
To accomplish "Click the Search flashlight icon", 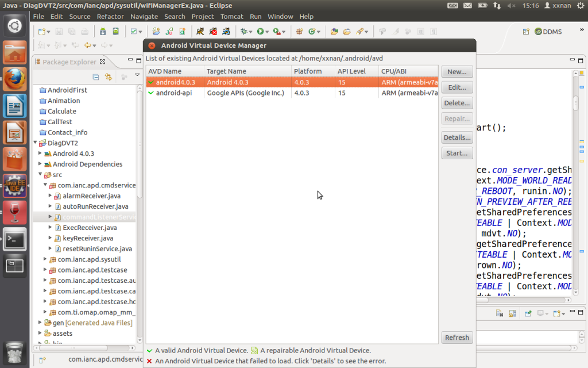I will [x=359, y=32].
